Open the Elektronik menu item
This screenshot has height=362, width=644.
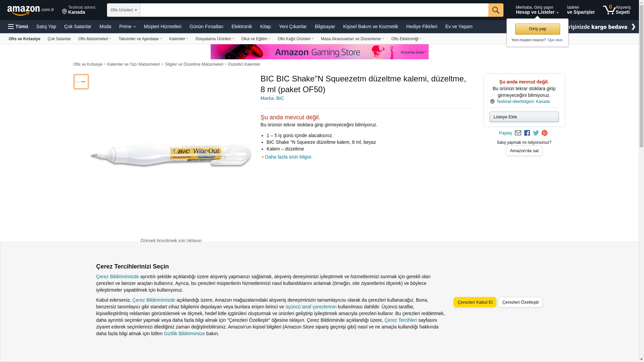click(x=242, y=26)
